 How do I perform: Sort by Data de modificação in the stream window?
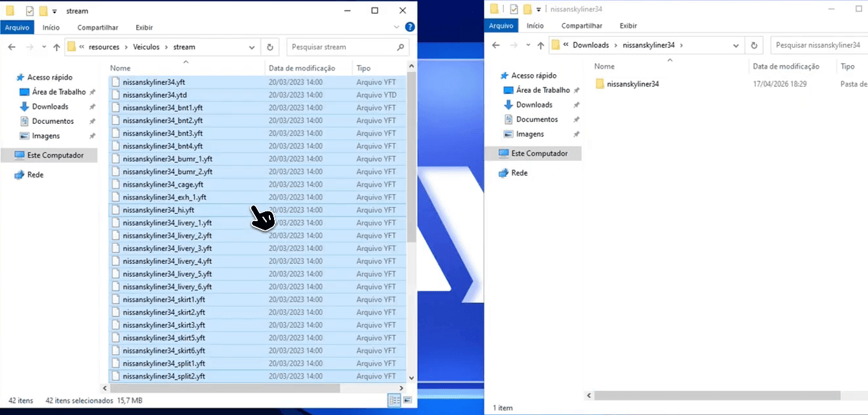coord(302,68)
